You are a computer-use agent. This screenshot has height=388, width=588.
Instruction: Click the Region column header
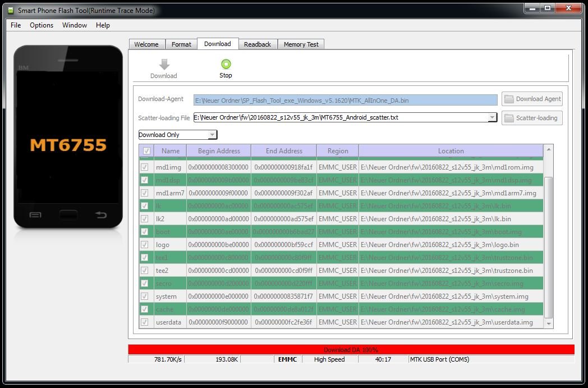[338, 151]
